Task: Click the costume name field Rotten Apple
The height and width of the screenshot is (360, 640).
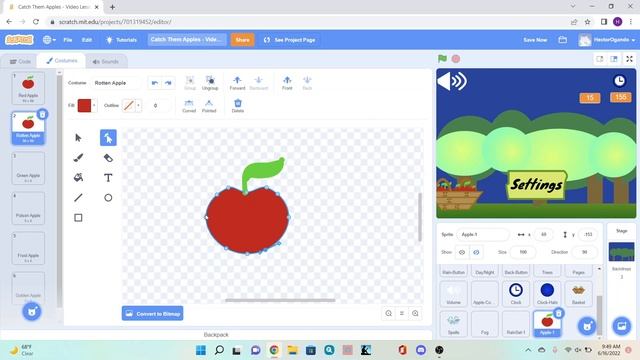Action: [116, 83]
